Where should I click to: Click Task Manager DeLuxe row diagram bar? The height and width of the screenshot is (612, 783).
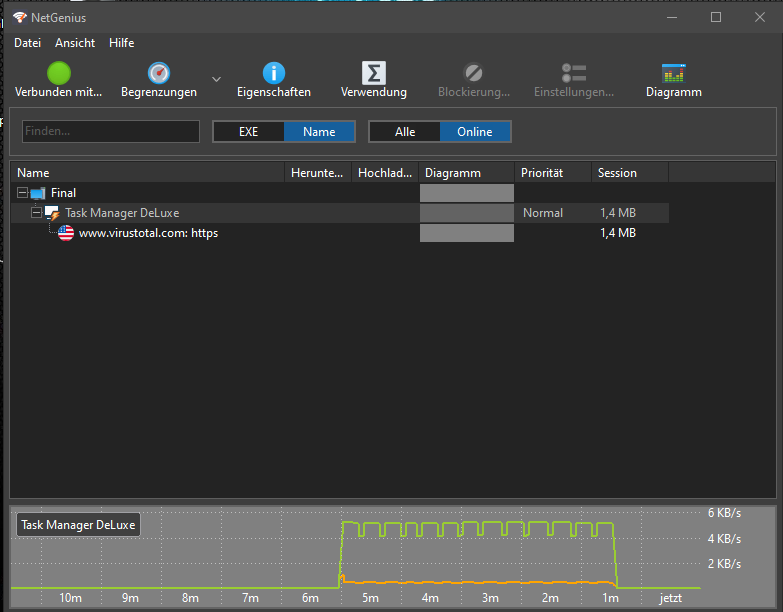(467, 213)
